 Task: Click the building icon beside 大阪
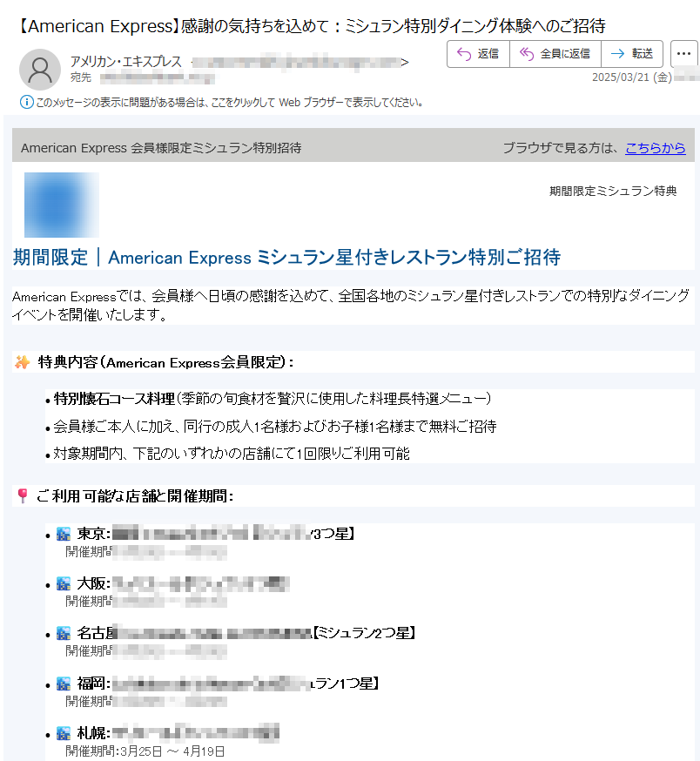point(64,583)
